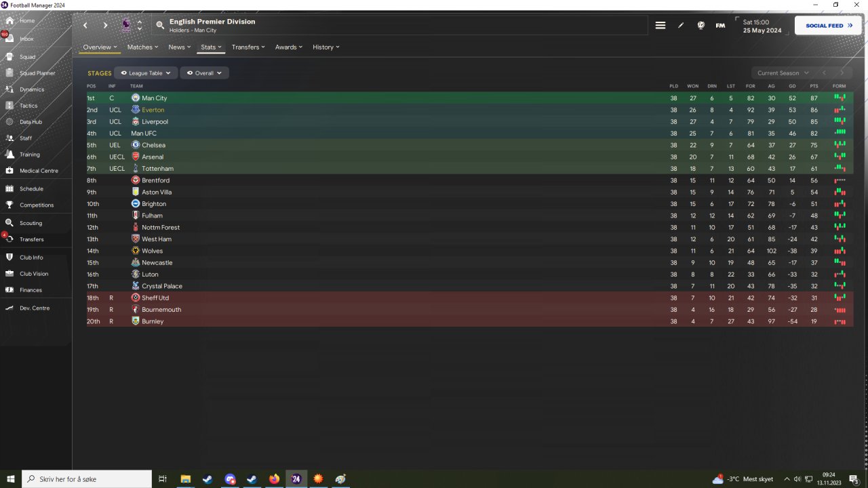Open the League Table view dropdown
Screen dimensions: 868x488
[x=146, y=73]
